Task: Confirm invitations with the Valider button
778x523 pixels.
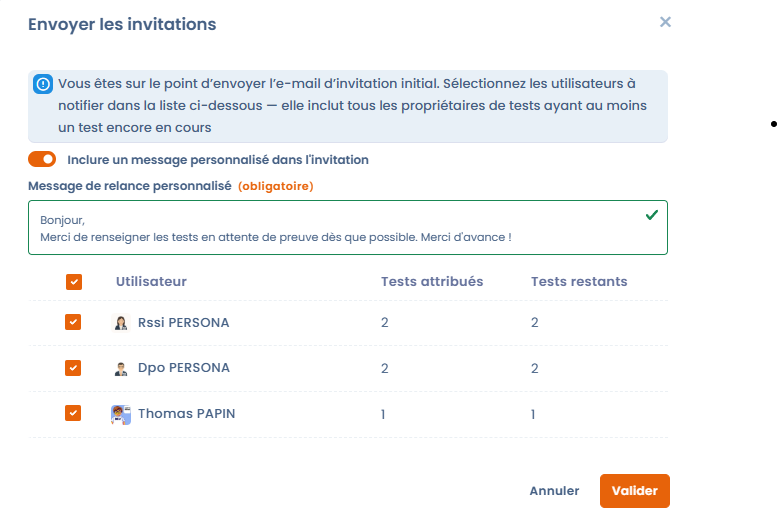Action: tap(634, 491)
